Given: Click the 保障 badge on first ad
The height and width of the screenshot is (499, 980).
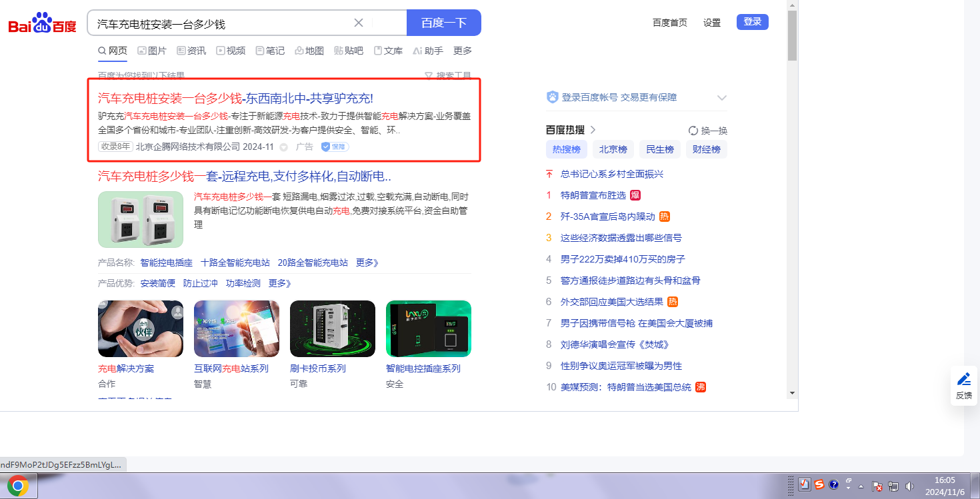Looking at the screenshot, I should 335,147.
